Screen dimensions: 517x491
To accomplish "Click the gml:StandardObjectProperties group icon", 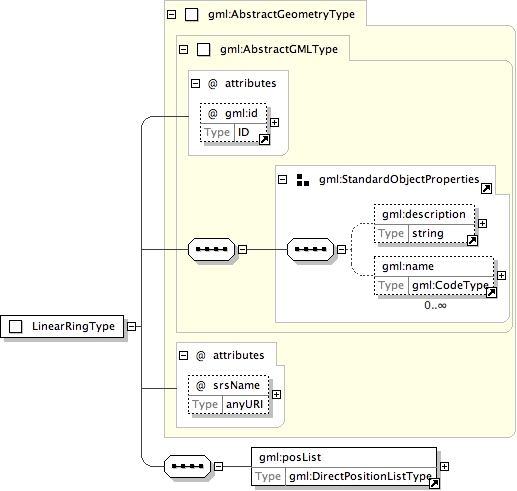I will point(303,180).
